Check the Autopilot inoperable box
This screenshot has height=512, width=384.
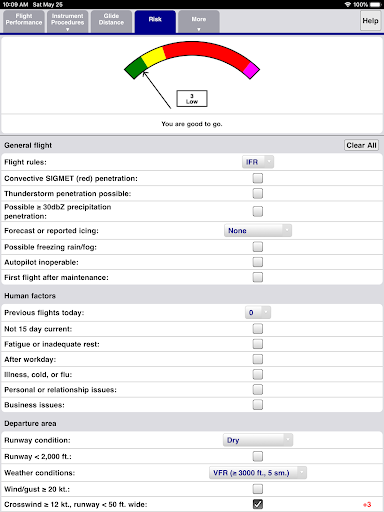click(258, 262)
